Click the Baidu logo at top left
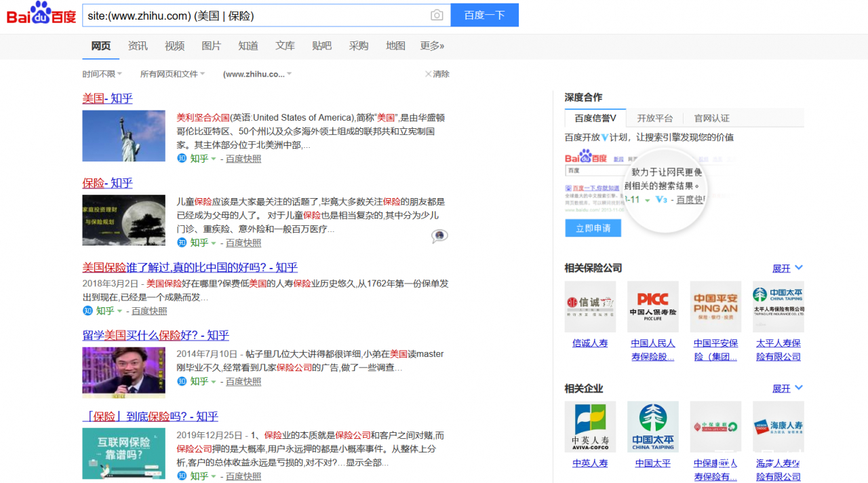 (37, 14)
